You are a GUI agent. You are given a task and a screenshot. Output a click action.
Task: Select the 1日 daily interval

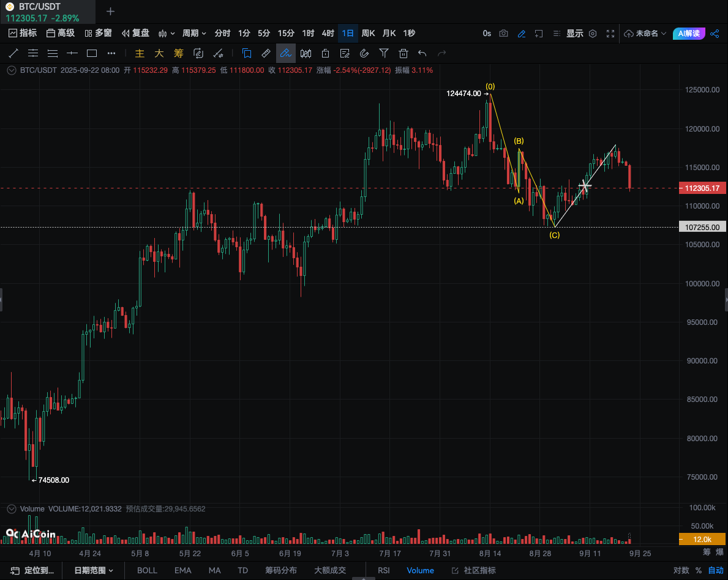point(348,33)
